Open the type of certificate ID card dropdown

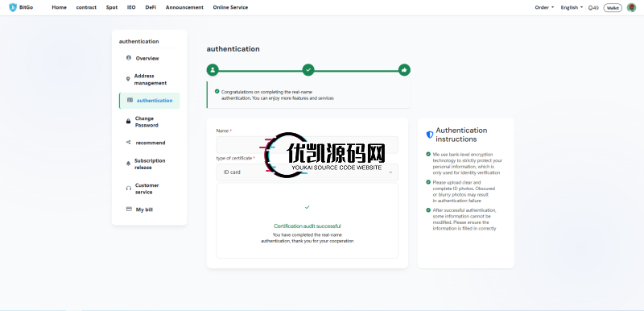308,172
